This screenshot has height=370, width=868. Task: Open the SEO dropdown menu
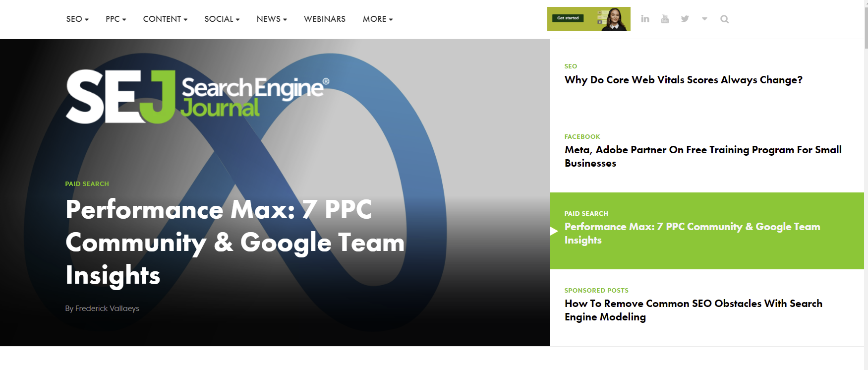77,19
